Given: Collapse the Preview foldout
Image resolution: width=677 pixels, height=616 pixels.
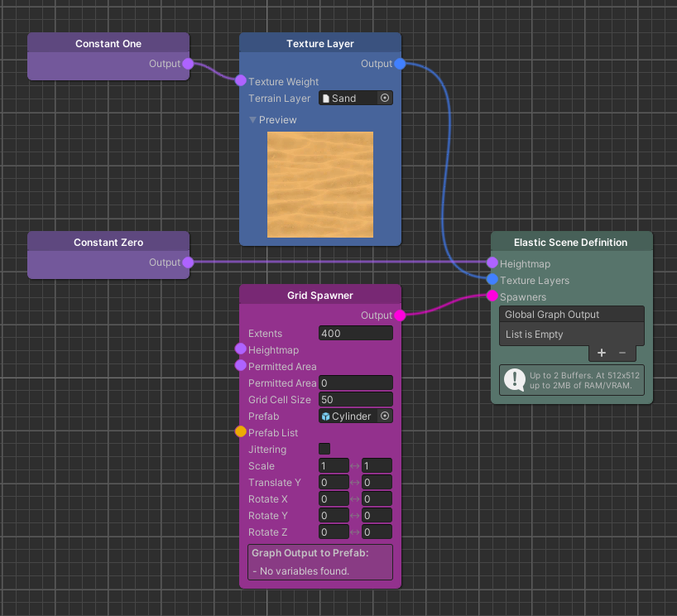Looking at the screenshot, I should [253, 120].
